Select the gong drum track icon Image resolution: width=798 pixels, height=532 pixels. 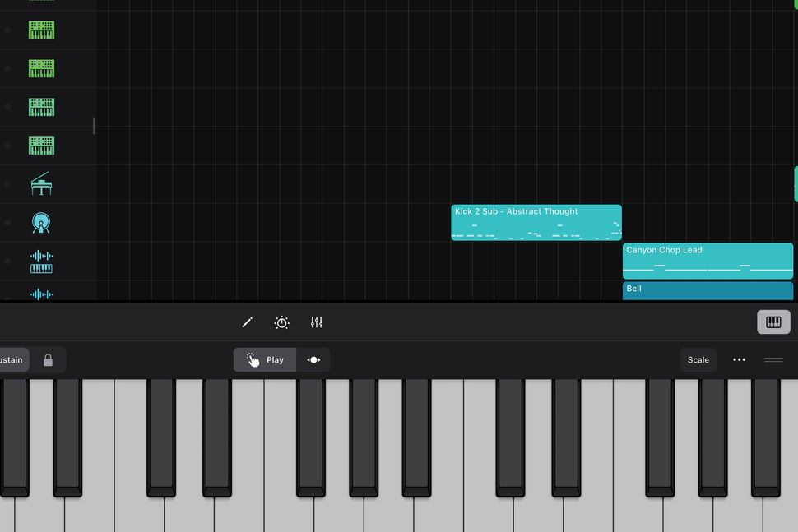(x=41, y=222)
